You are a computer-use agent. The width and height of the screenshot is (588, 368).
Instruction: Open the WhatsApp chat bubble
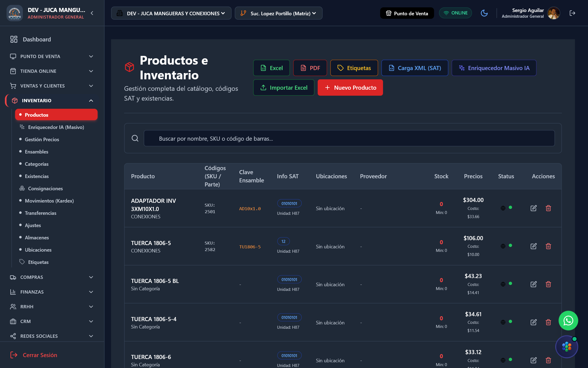click(568, 321)
